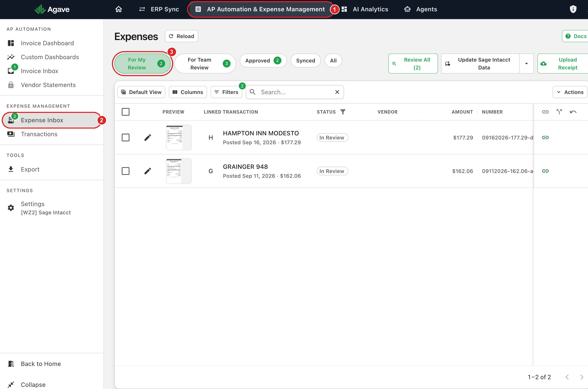The image size is (588, 389).
Task: Go to previous page arrow
Action: tap(567, 377)
